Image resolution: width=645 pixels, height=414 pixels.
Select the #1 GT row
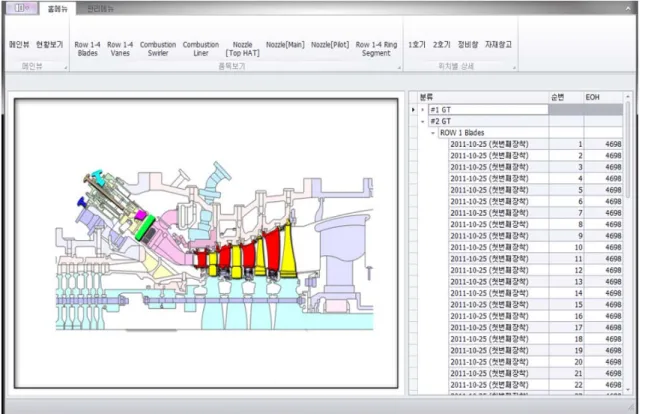click(488, 110)
